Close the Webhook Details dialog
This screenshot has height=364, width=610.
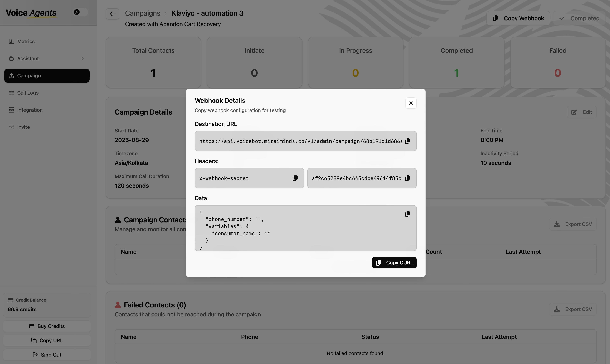coord(411,103)
